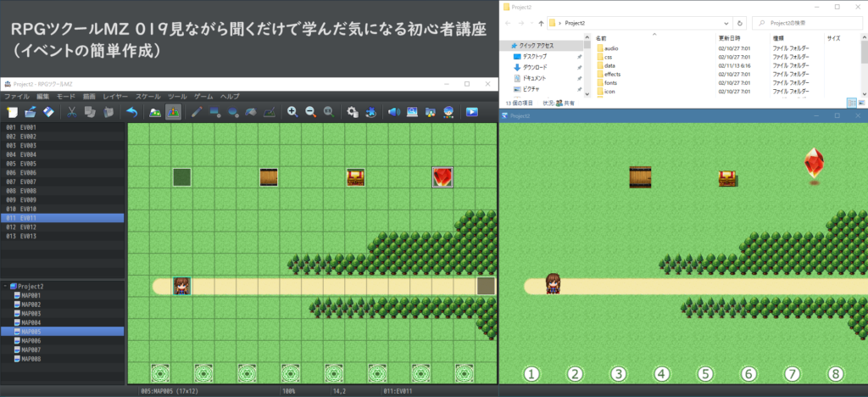
Task: Click the Cut scissors icon
Action: click(x=72, y=112)
